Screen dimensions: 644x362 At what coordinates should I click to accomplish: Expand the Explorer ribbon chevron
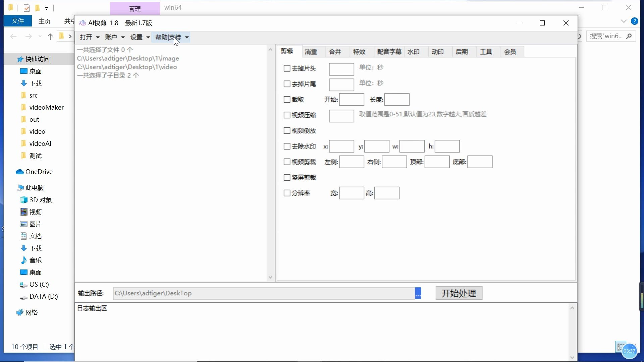coord(624,21)
